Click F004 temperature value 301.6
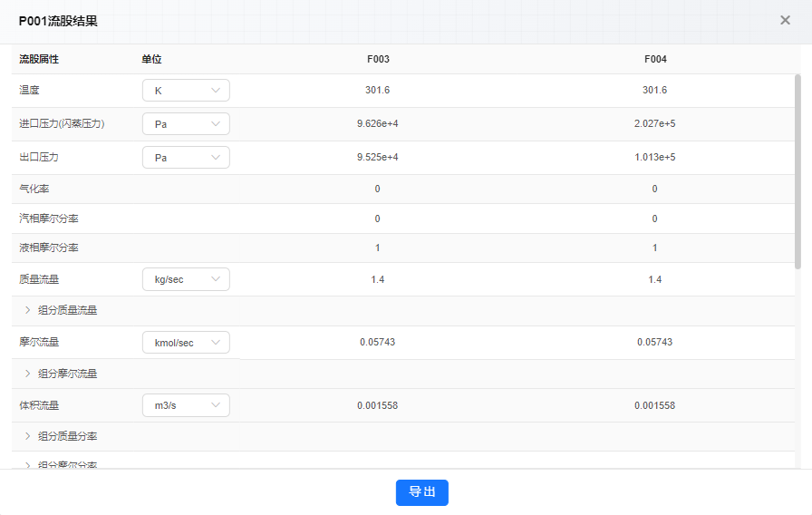The image size is (812, 515). (x=654, y=90)
